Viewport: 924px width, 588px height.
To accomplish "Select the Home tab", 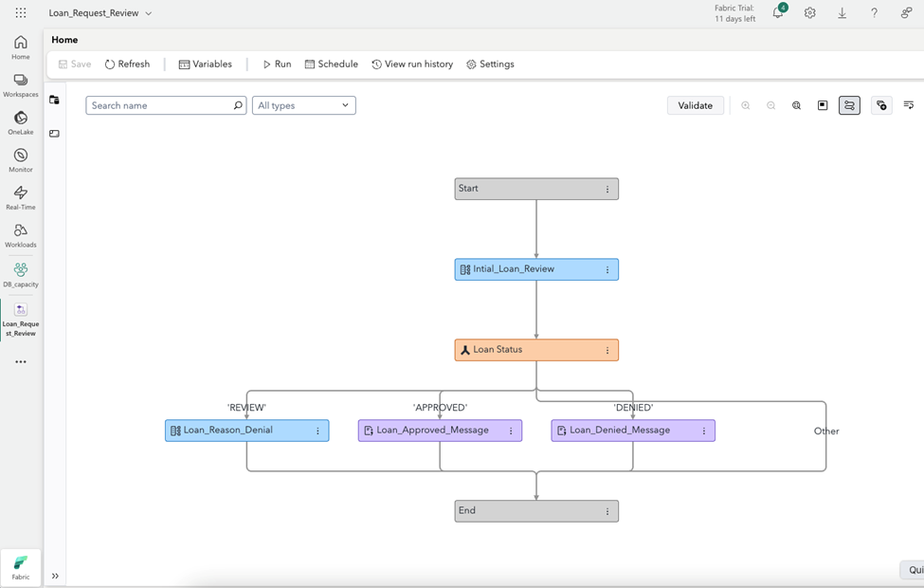I will coord(64,40).
